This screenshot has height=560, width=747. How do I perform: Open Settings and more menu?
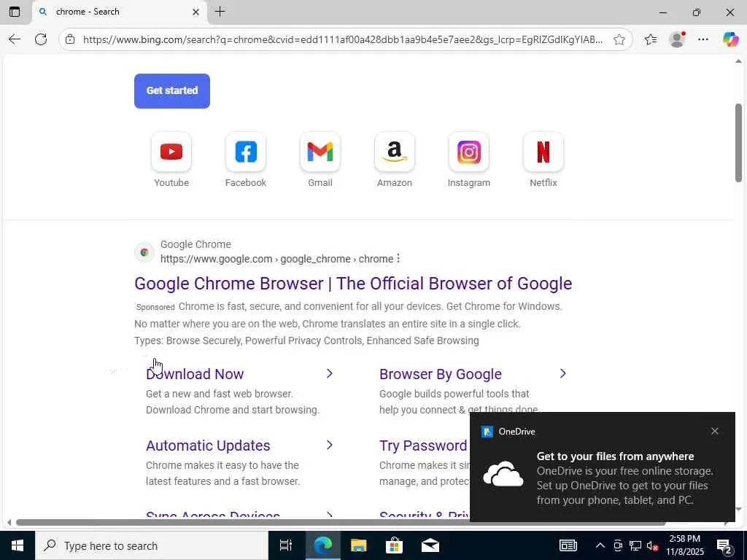pos(703,39)
